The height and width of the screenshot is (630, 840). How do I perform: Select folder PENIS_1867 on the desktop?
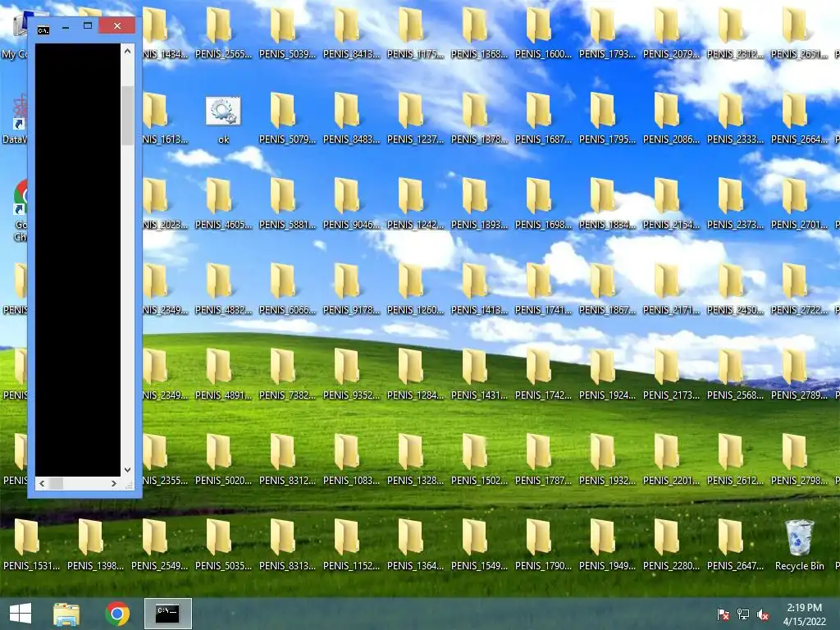(x=607, y=289)
